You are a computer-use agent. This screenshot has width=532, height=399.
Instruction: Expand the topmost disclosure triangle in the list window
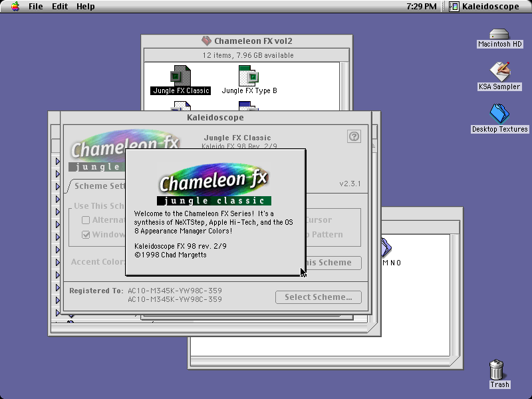click(58, 161)
